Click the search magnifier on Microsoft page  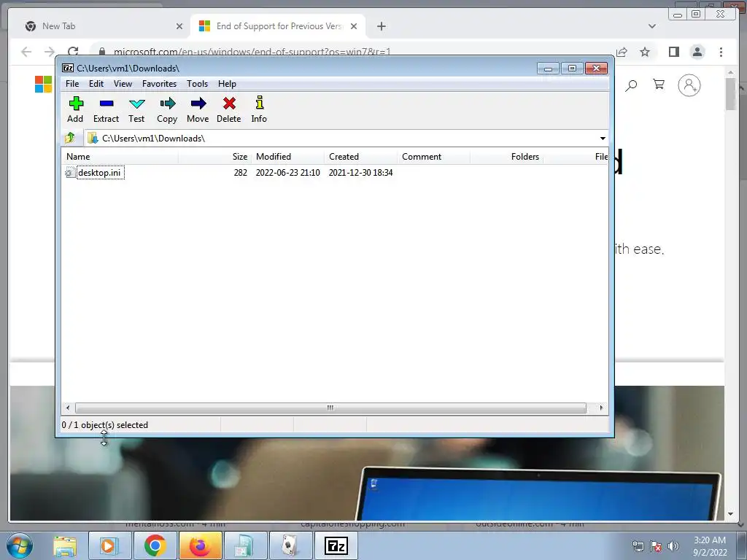pyautogui.click(x=631, y=85)
